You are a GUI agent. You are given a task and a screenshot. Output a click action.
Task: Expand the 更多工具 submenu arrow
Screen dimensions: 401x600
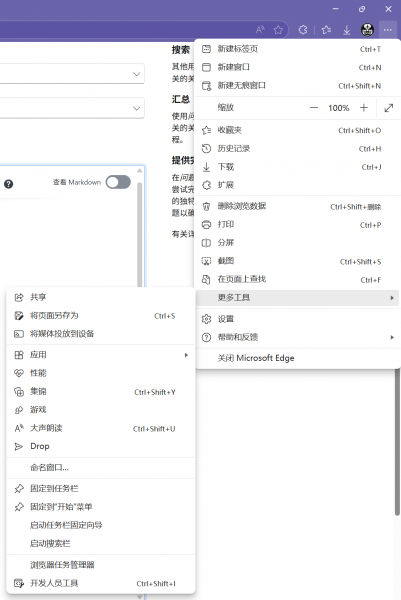(392, 298)
